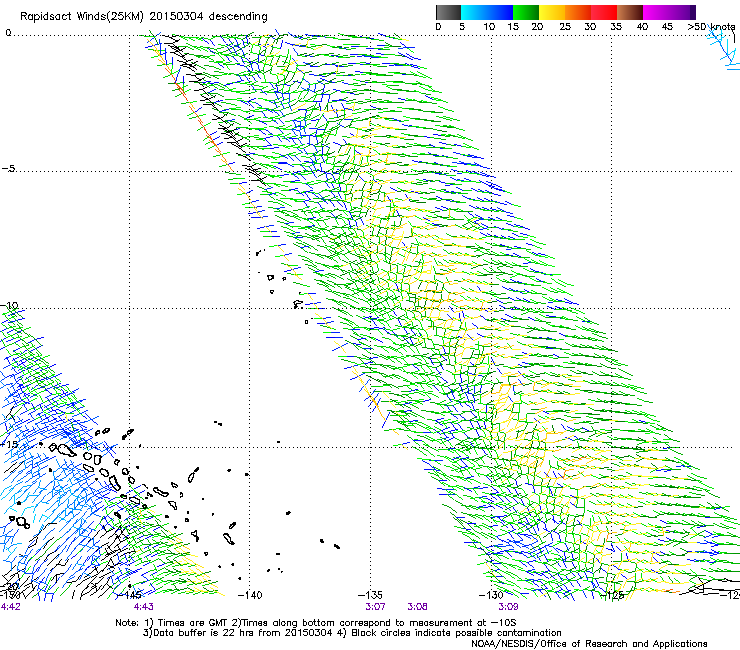The height and width of the screenshot is (650, 740).
Task: Select the '-10' latitude axis label
Action: pyautogui.click(x=9, y=305)
